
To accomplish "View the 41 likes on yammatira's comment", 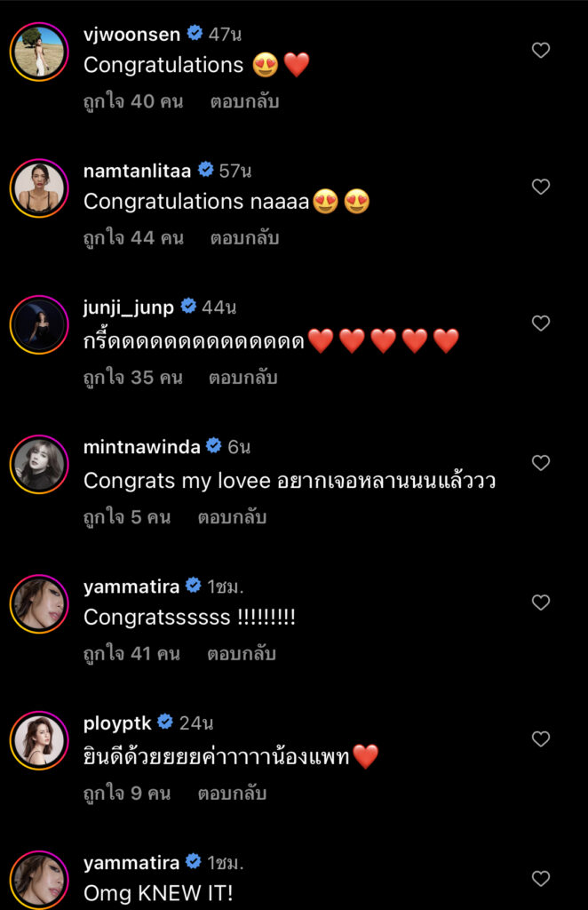I will pos(131,654).
